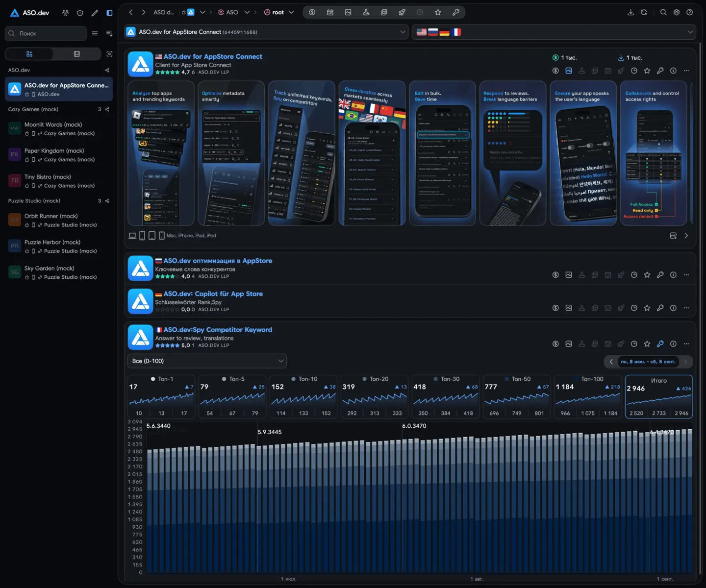Open ASO.dev: Copilot für App Store link
Viewport: 706px width, 588px height.
(x=213, y=294)
